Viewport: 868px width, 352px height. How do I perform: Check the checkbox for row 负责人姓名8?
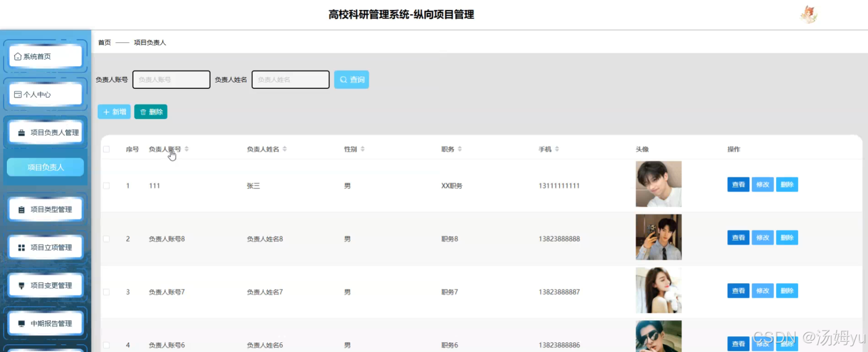(x=107, y=239)
